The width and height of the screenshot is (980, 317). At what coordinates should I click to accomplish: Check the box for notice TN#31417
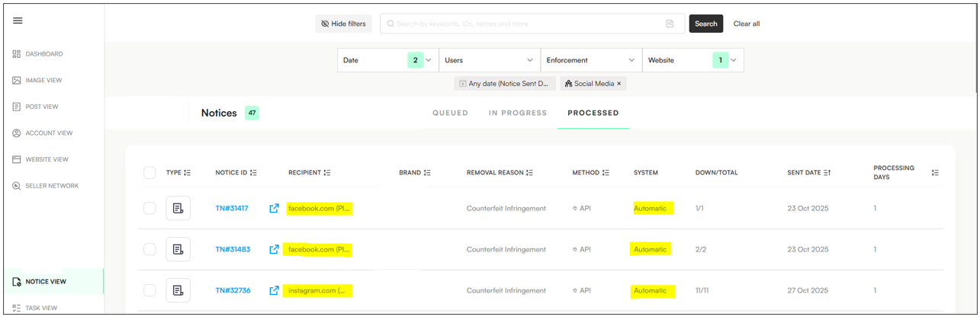coord(149,208)
